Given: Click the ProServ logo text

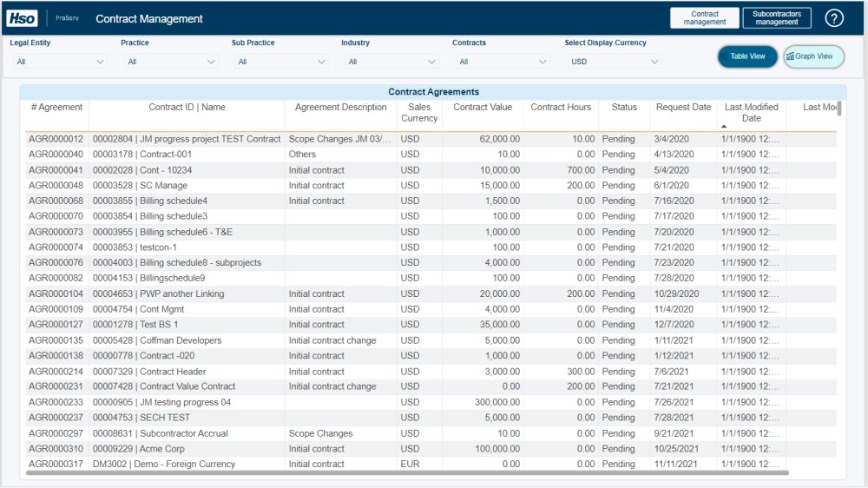Looking at the screenshot, I should tap(67, 18).
